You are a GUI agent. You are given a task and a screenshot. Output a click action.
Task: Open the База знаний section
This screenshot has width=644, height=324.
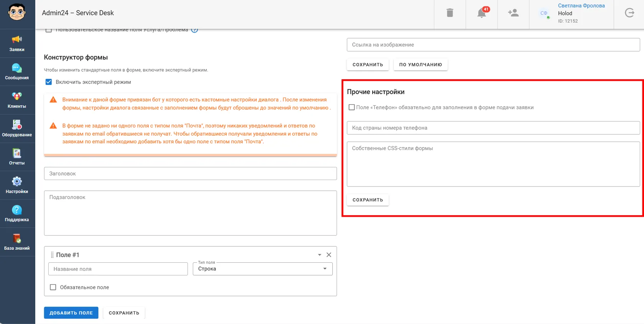pyautogui.click(x=17, y=242)
